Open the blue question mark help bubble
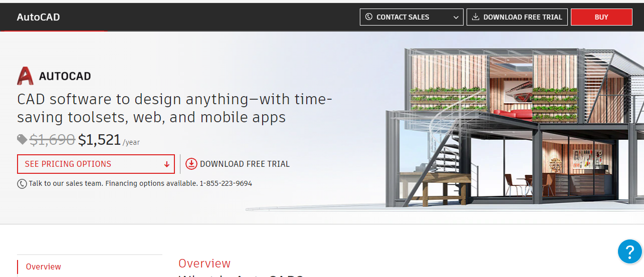The image size is (644, 277). (630, 251)
